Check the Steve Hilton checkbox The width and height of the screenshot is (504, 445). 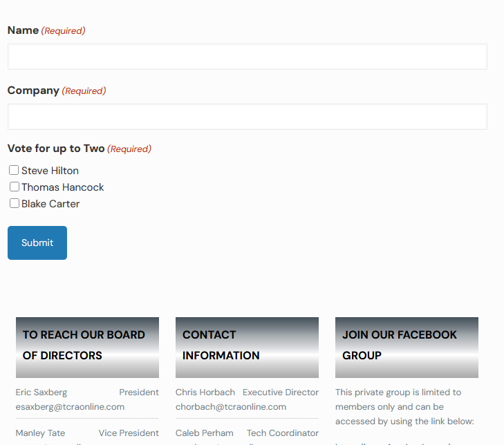coord(14,170)
